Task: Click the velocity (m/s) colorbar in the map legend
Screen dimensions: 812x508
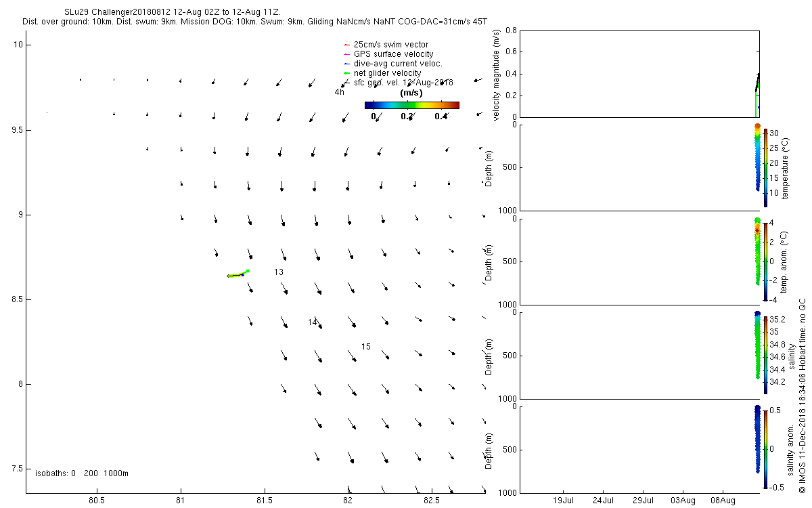Action: (411, 105)
